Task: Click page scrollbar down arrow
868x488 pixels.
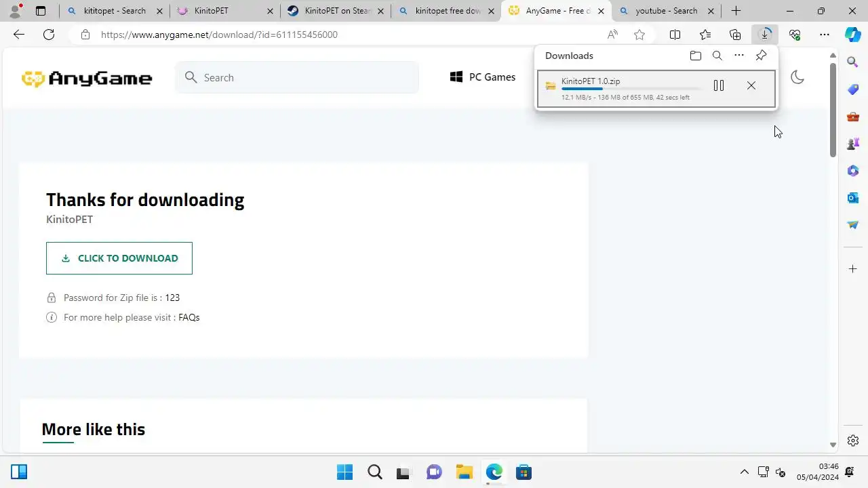Action: click(833, 445)
